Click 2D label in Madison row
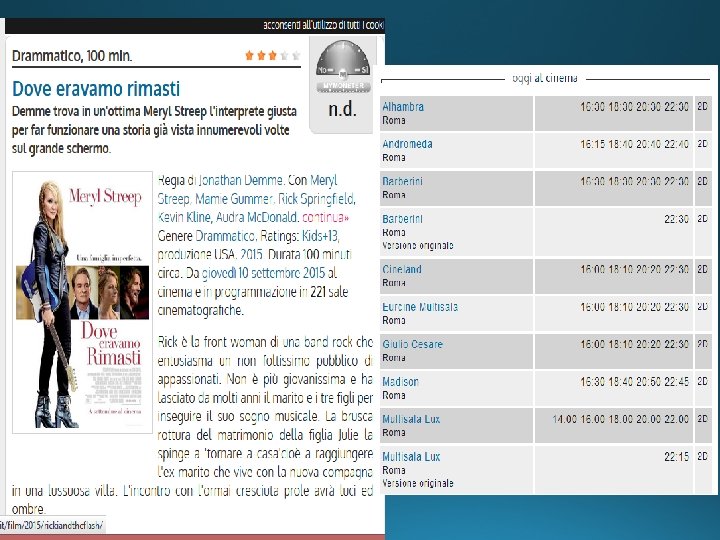Viewport: 720px width, 540px height. pos(703,381)
